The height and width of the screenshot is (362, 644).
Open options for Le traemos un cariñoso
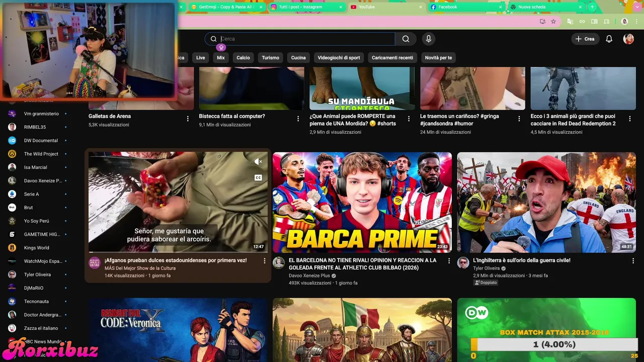tap(519, 119)
